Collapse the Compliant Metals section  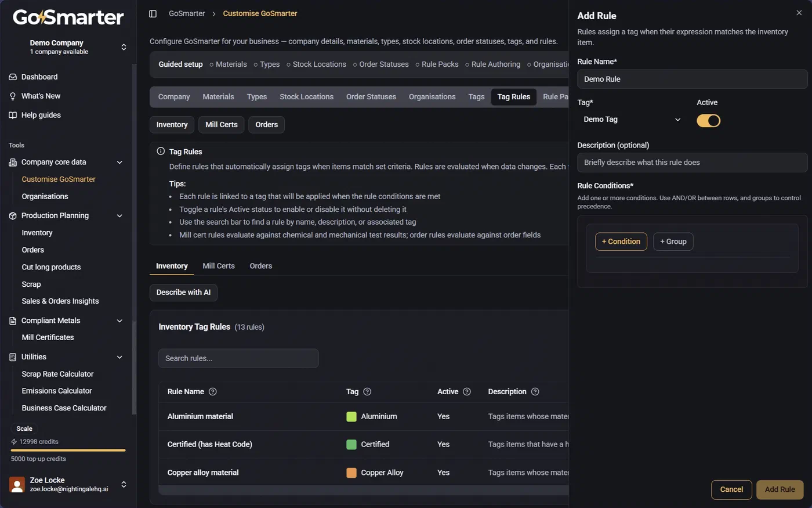point(119,320)
